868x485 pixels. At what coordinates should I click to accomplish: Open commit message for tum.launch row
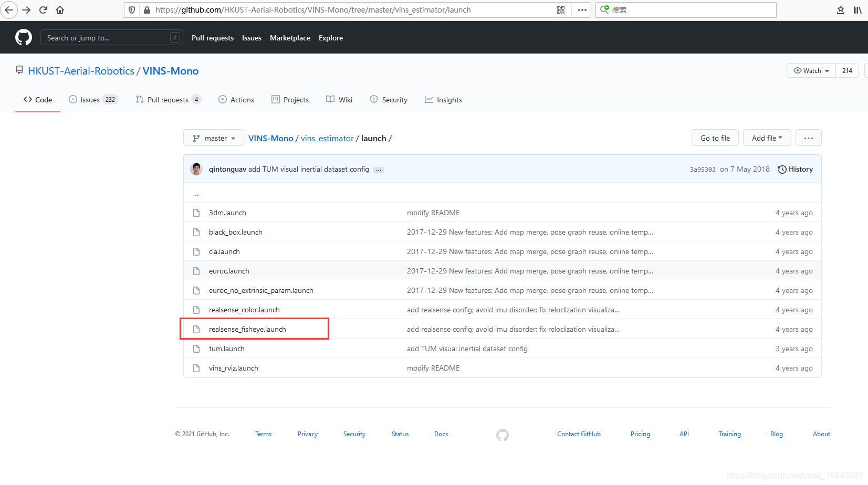pos(467,349)
